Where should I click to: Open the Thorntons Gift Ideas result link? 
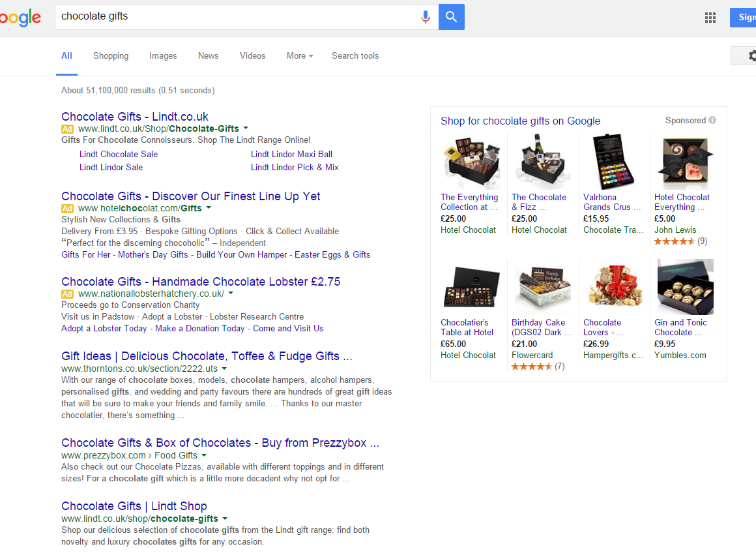207,356
